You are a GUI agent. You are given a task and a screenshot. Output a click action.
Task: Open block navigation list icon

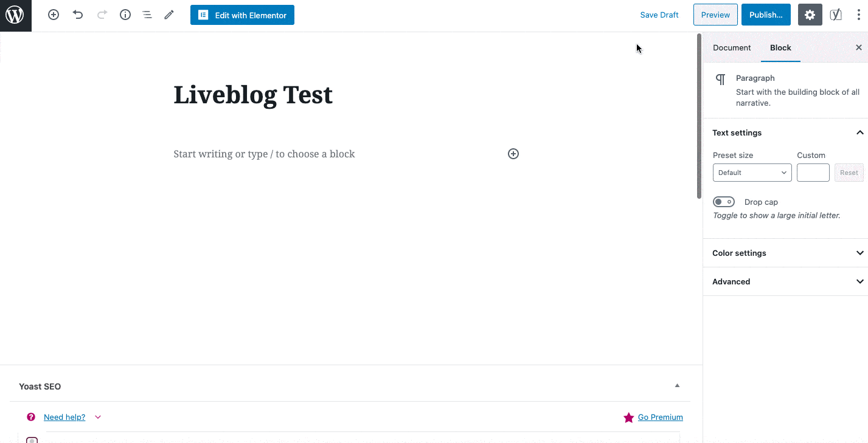tap(147, 15)
